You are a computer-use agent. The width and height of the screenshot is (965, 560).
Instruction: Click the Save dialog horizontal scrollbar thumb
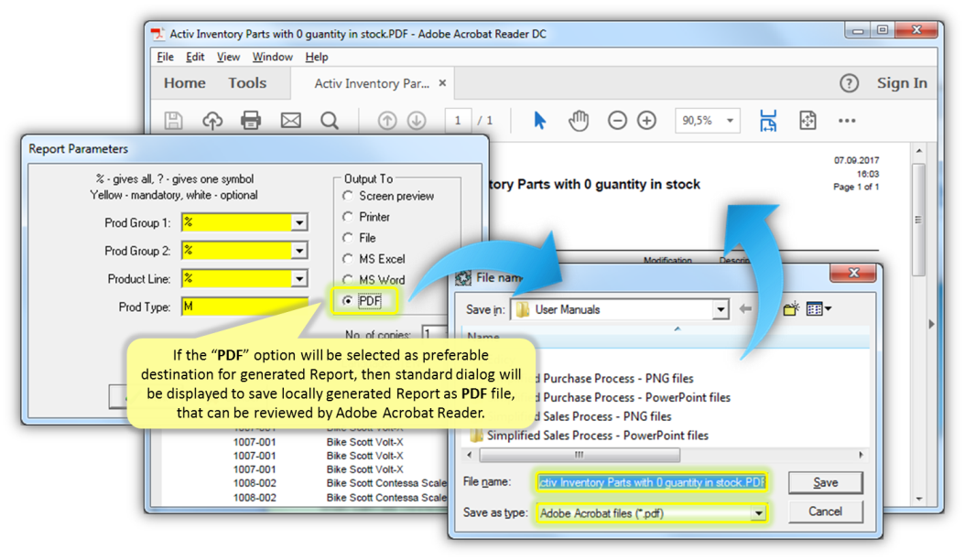(x=580, y=455)
